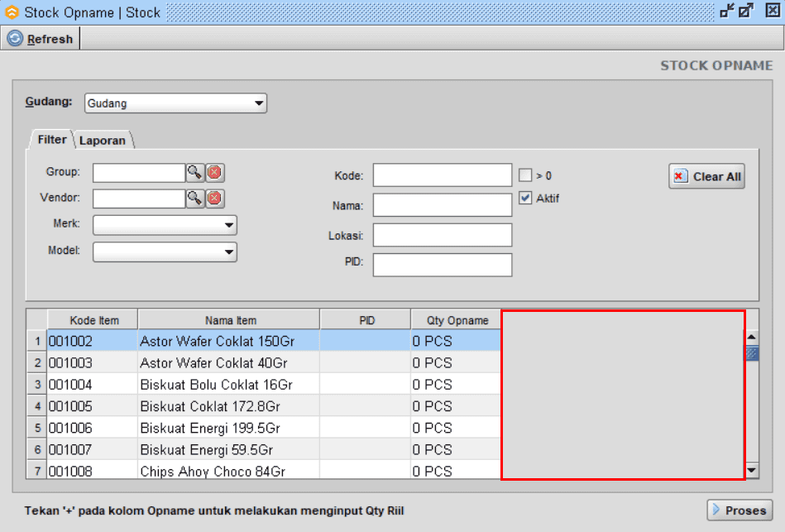Click the Clear All red X icon
The height and width of the screenshot is (532, 785).
pos(682,175)
